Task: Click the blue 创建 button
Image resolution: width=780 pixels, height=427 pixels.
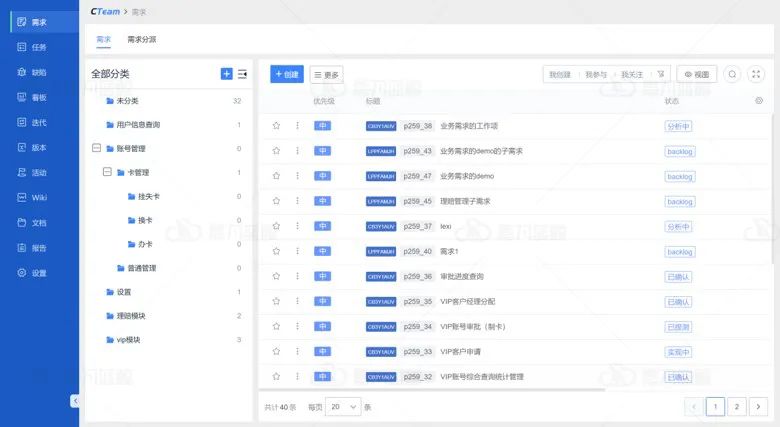Action: 287,74
